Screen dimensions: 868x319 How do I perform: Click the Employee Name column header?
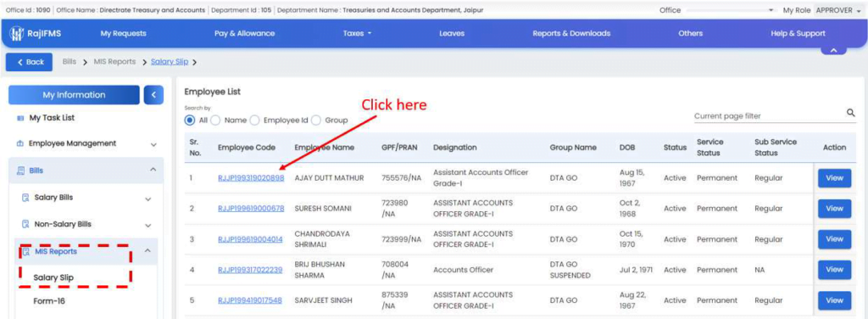click(325, 148)
